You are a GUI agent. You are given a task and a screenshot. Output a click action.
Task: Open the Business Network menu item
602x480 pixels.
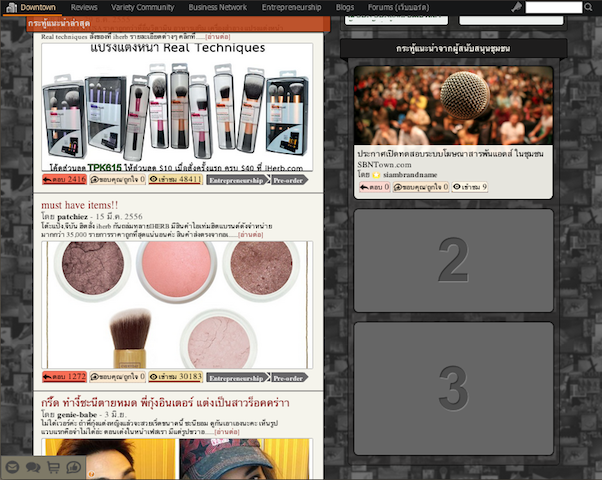217,8
